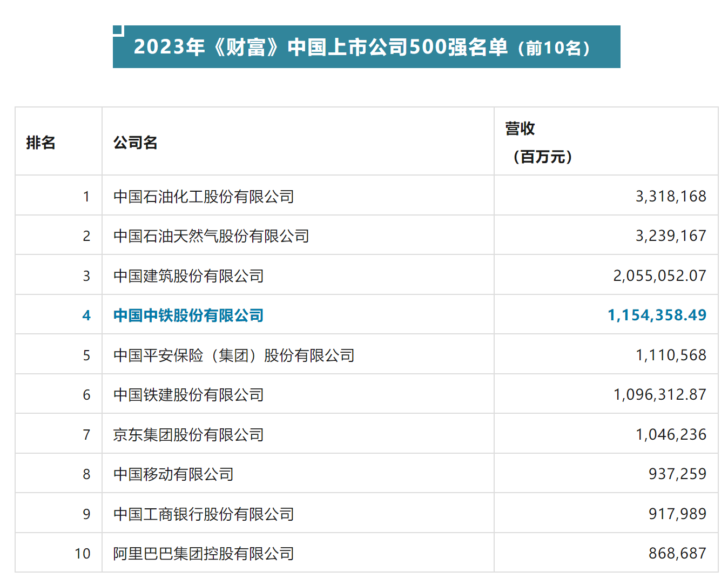Viewport: 728px width, 585px height.
Task: Click highlighted 中国中铁股份有限公司
Action: (x=188, y=315)
